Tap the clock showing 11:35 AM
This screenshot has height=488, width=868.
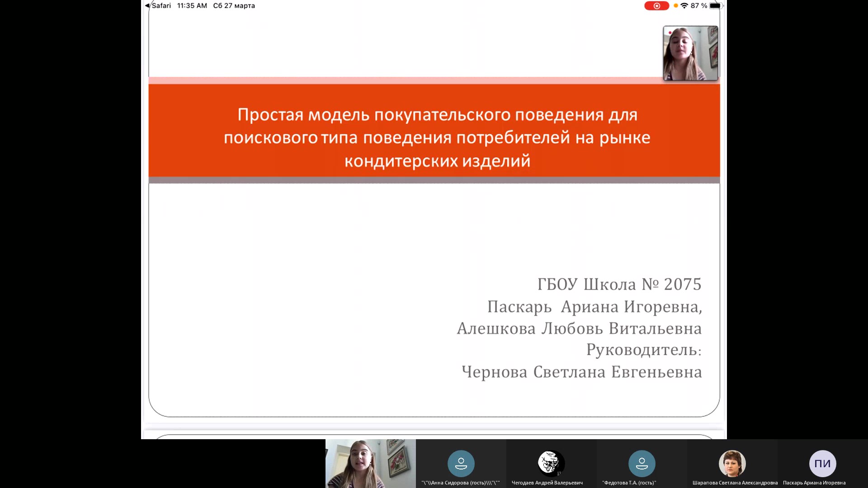coord(191,6)
